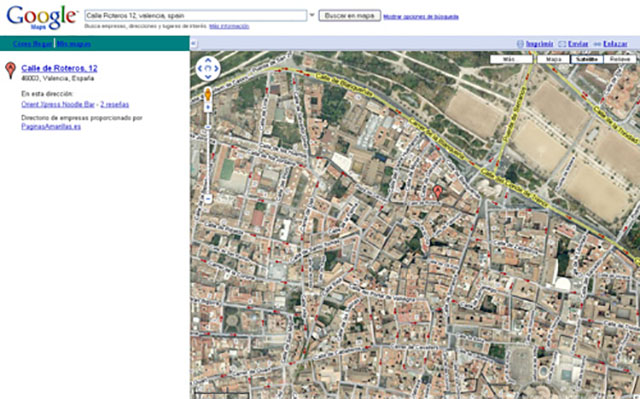This screenshot has width=640, height=399.
Task: Click the Street View pegman icon
Action: tap(208, 94)
